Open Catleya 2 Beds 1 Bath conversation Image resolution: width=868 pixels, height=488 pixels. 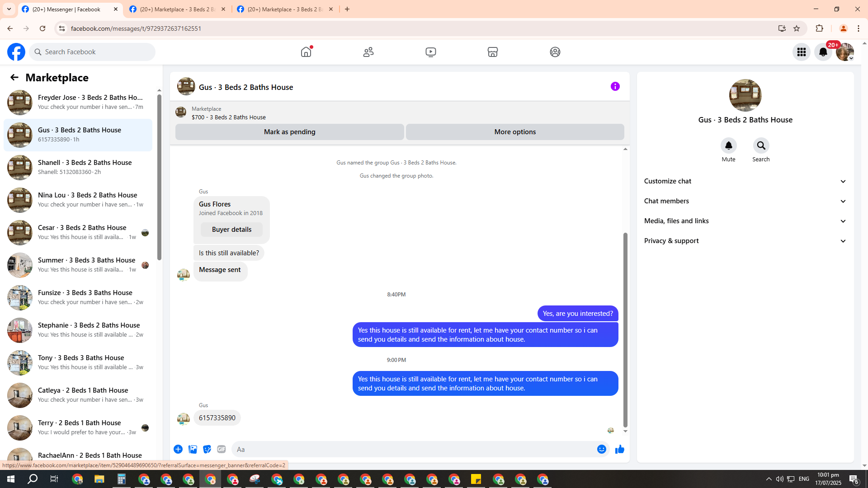[x=78, y=395]
